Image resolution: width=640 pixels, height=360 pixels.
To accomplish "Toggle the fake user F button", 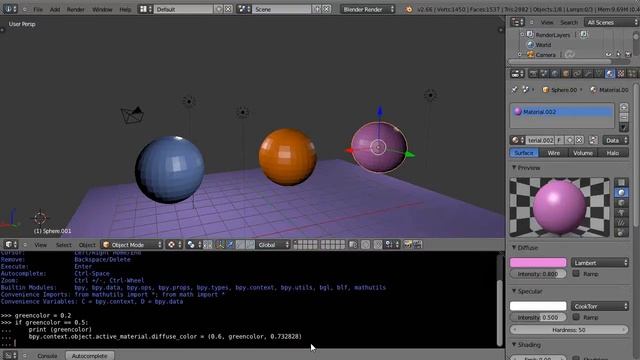I will (559, 140).
